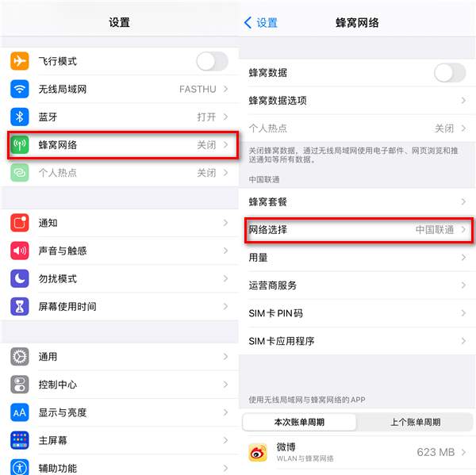Open the 无线局域网 chevron beside FASTHU

[x=225, y=89]
